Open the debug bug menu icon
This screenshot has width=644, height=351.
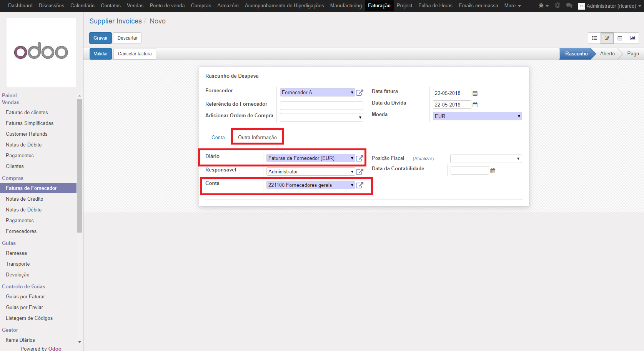pos(543,6)
